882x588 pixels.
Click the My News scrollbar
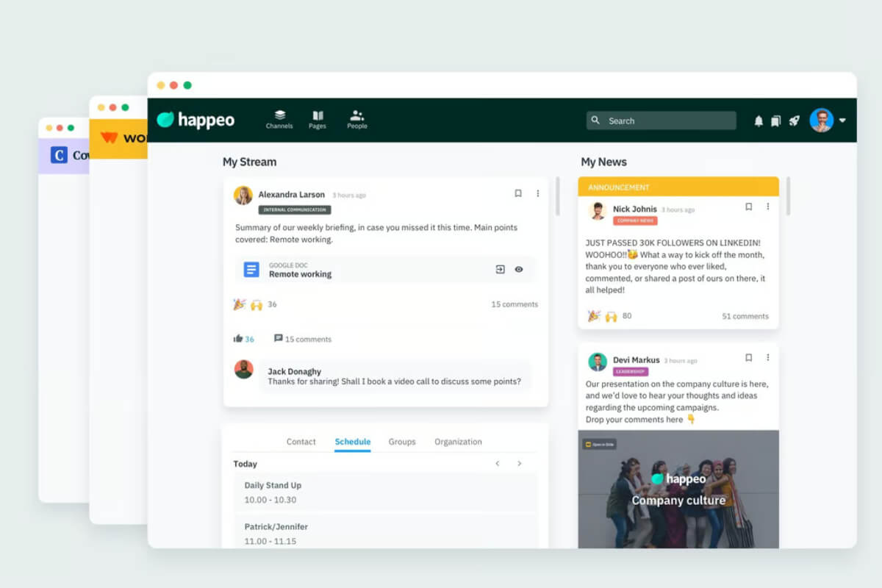tap(788, 196)
